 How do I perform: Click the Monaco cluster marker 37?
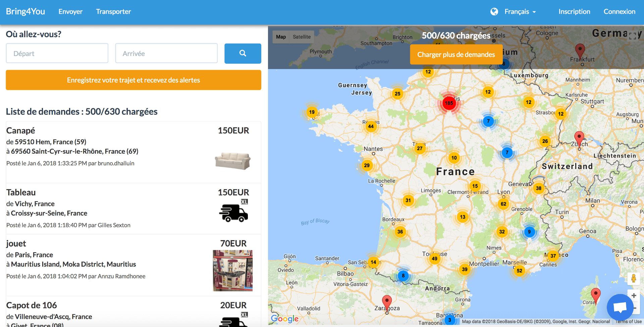point(553,256)
